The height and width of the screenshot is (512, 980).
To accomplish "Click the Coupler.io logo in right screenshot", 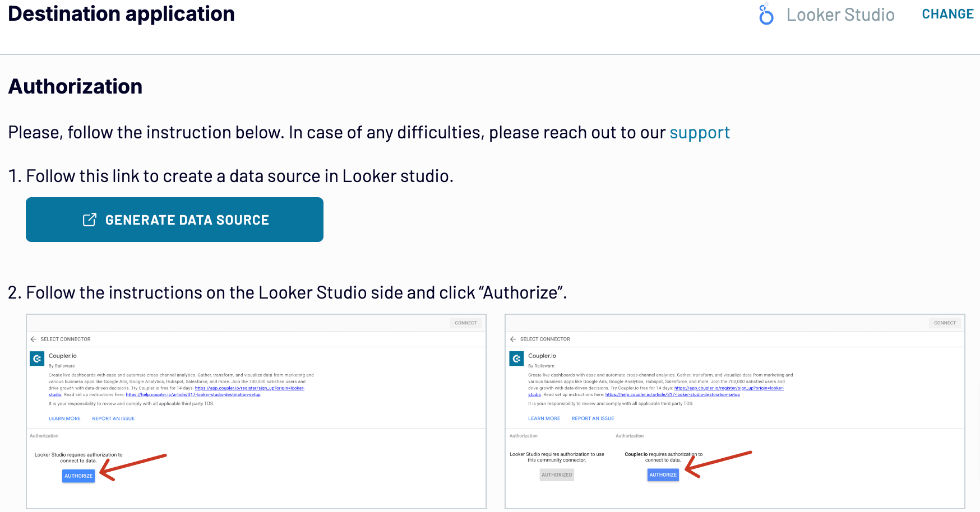I will click(x=516, y=359).
